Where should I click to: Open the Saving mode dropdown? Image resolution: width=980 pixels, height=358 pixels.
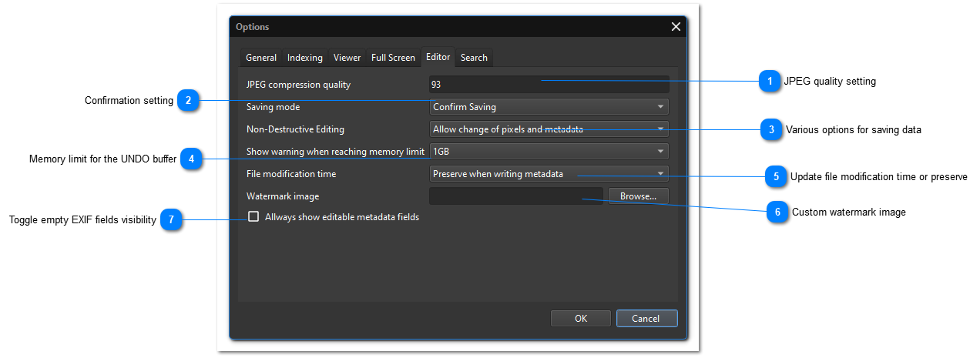(x=548, y=107)
